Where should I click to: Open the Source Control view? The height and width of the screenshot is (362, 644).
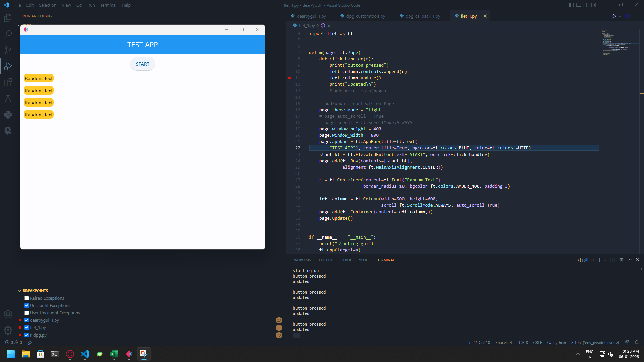[8, 50]
